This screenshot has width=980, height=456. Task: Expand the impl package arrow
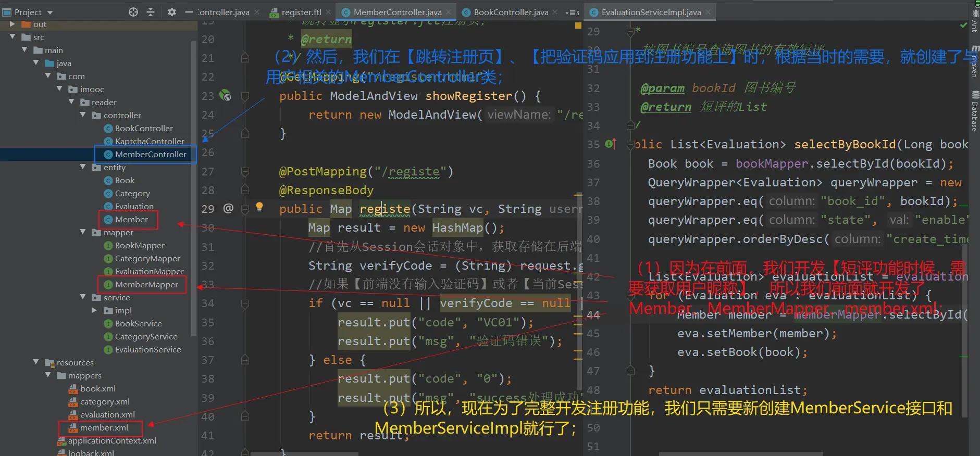point(94,310)
